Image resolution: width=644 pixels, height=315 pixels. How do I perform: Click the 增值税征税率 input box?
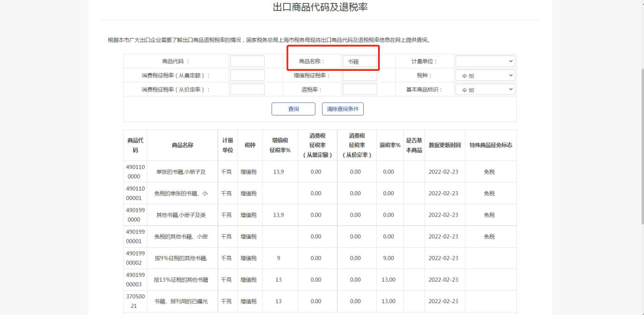[360, 76]
